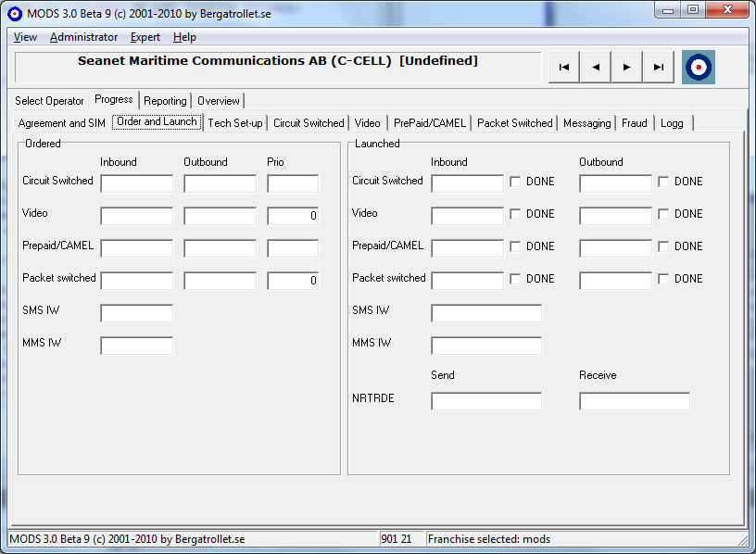Check DONE for Launched Video outbound
This screenshot has height=554, width=756.
[663, 214]
